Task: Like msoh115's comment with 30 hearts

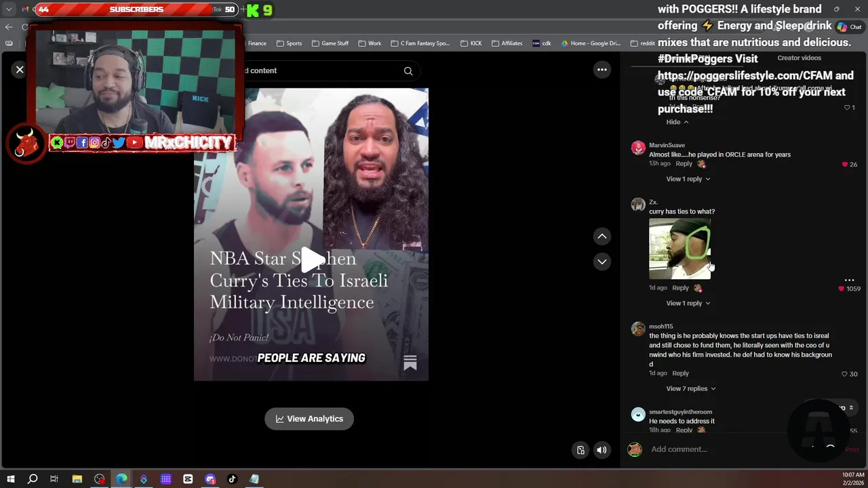Action: pyautogui.click(x=844, y=374)
